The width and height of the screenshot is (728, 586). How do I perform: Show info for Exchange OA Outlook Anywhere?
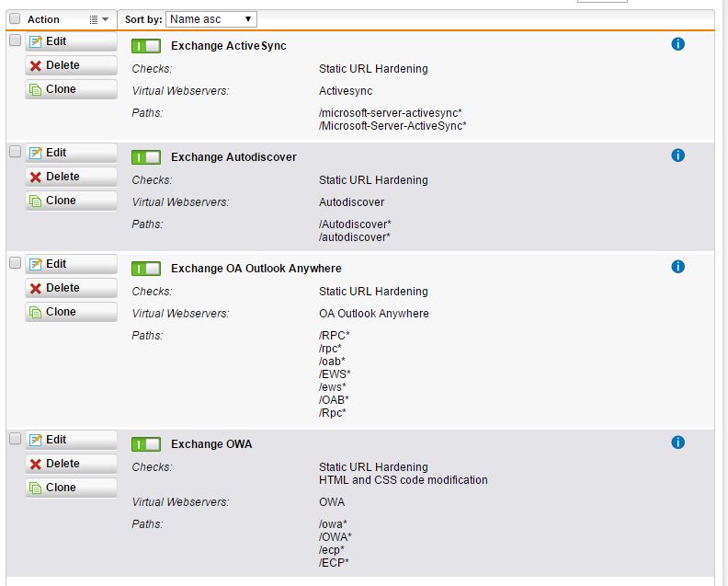pos(677,267)
